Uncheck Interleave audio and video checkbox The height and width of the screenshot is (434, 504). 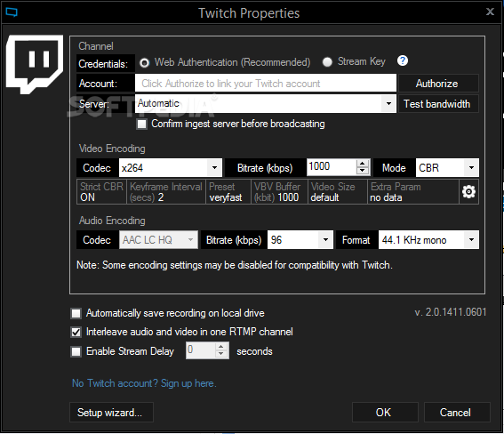76,332
